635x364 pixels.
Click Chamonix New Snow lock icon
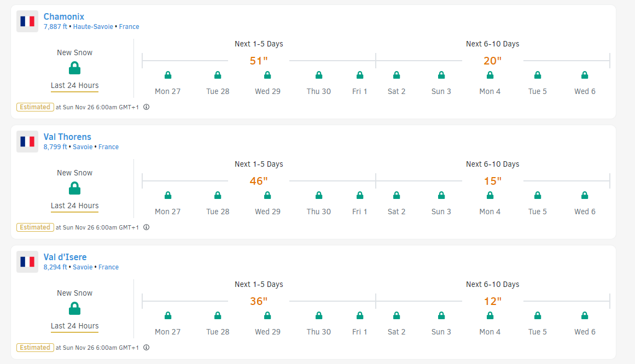[x=75, y=68]
